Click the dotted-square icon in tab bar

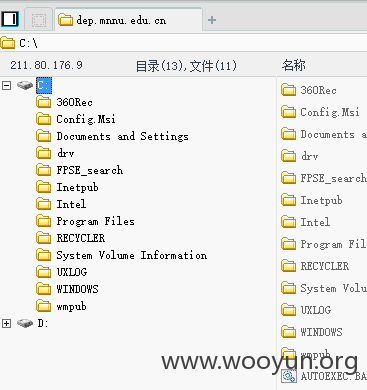[x=39, y=20]
